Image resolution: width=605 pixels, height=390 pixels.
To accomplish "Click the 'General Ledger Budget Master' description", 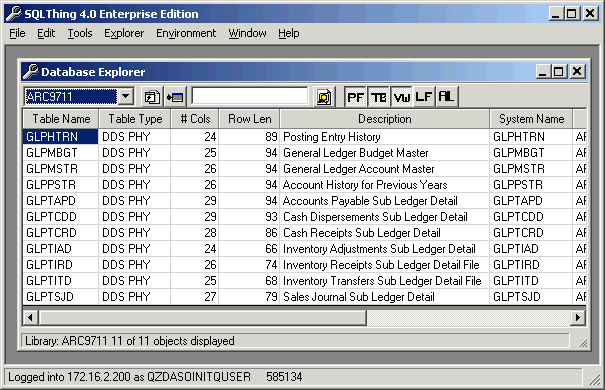I will click(355, 153).
